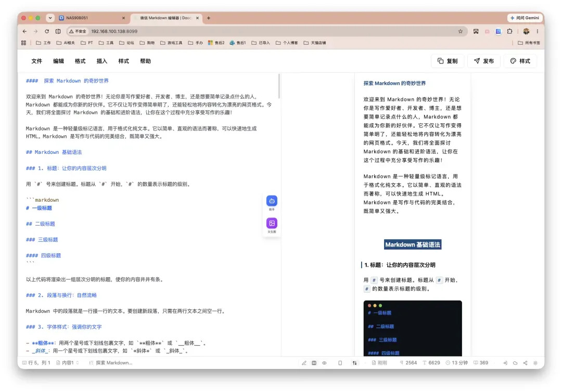The image size is (562, 392).
Task: Expand the tab search dropdown arrow
Action: pos(50,18)
